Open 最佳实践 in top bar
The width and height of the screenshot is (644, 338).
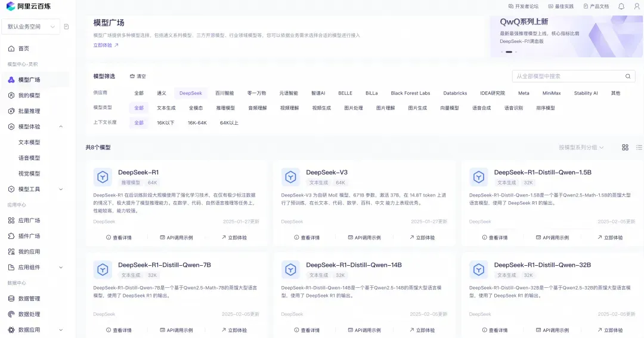pos(561,6)
